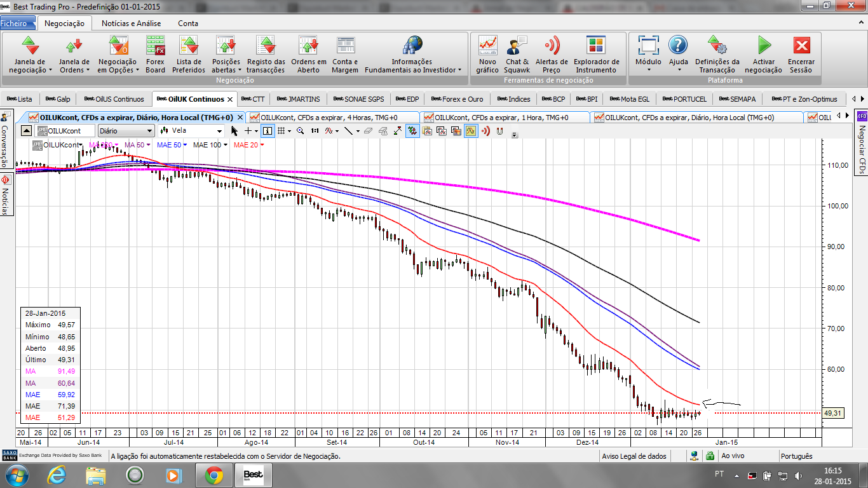Open Google Chrome from the taskbar
This screenshot has height=488, width=868.
214,475
